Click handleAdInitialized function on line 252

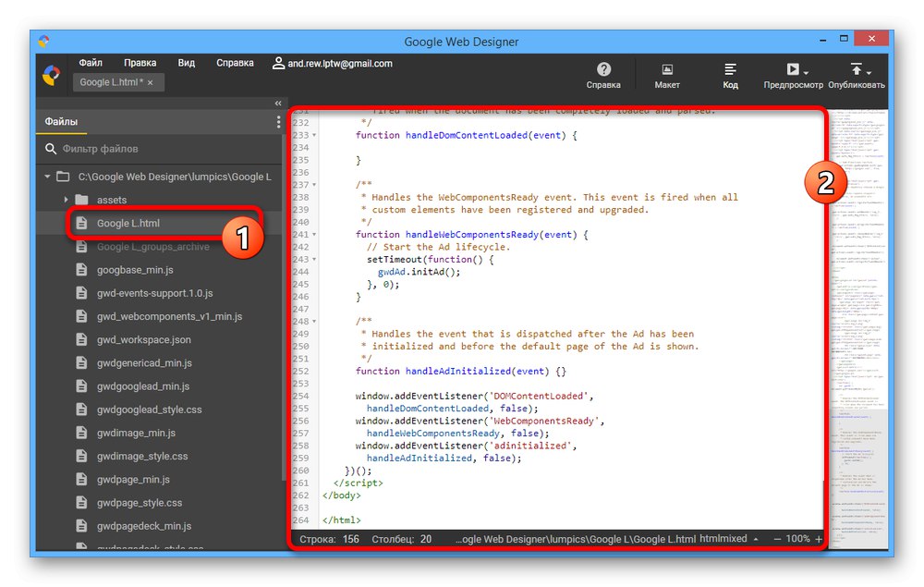coord(457,371)
